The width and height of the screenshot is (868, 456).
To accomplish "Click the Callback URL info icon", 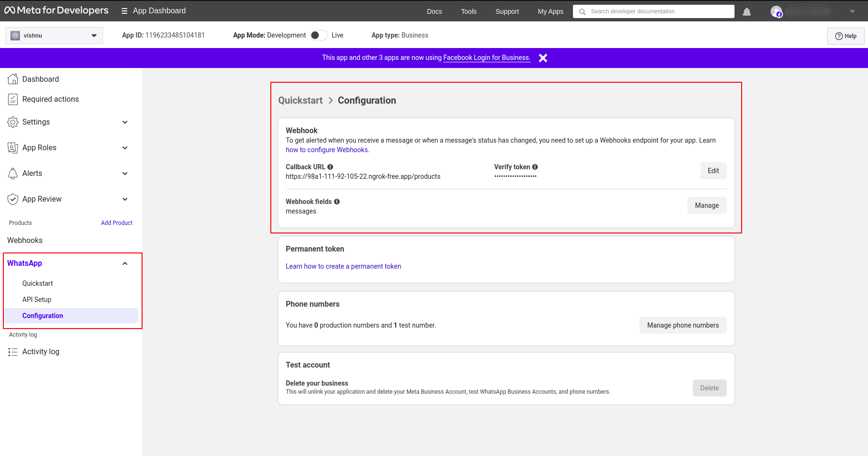I will (x=330, y=167).
